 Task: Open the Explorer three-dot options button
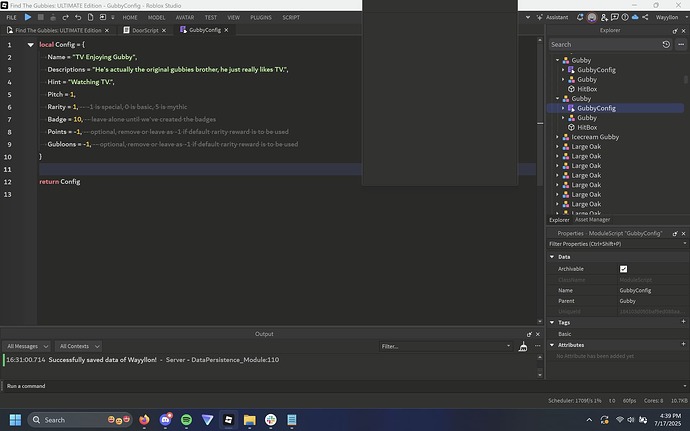[x=681, y=44]
